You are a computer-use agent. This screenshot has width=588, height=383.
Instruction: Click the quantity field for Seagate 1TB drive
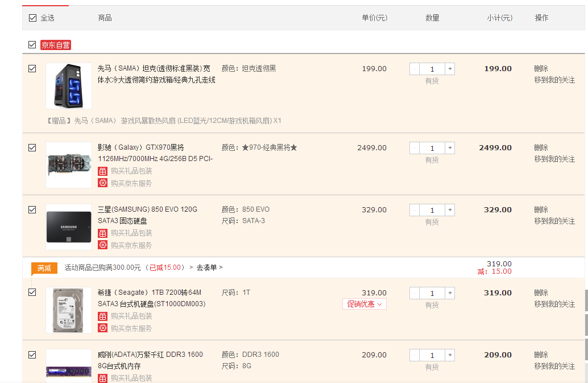pyautogui.click(x=432, y=293)
